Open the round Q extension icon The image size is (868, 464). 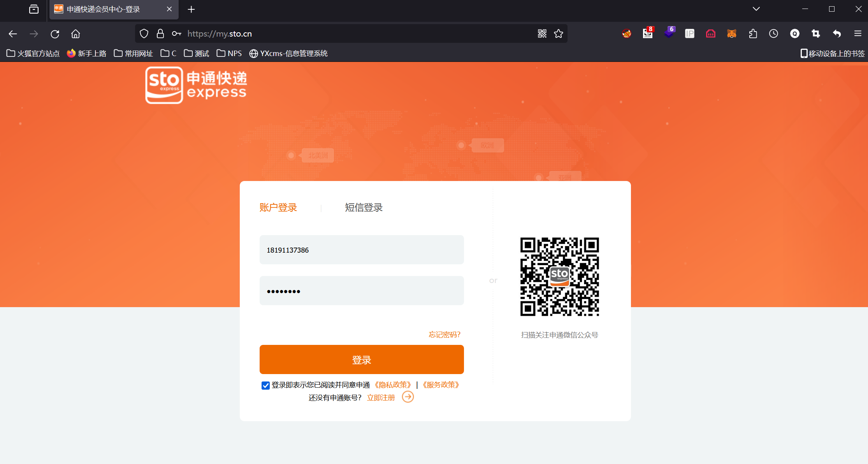[795, 34]
